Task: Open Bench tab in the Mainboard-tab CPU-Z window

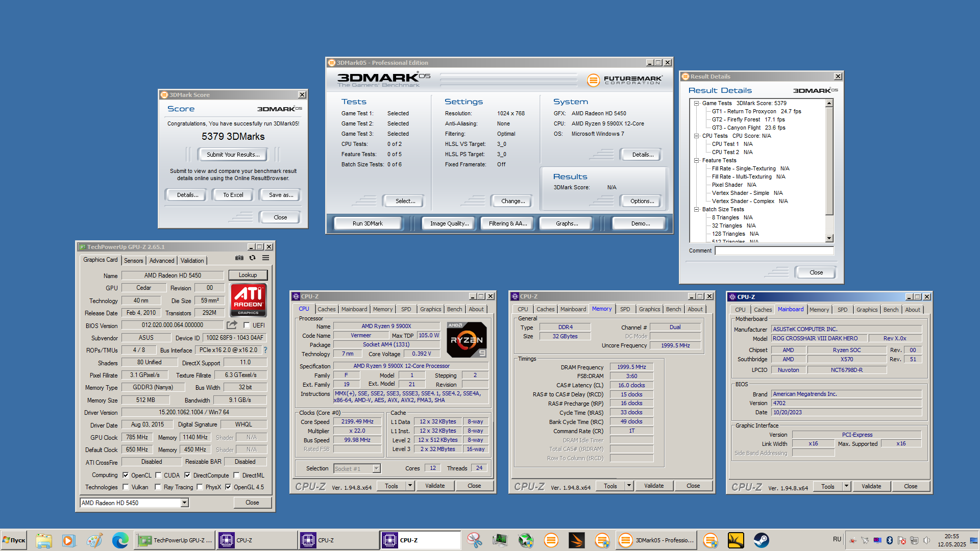Action: tap(891, 310)
